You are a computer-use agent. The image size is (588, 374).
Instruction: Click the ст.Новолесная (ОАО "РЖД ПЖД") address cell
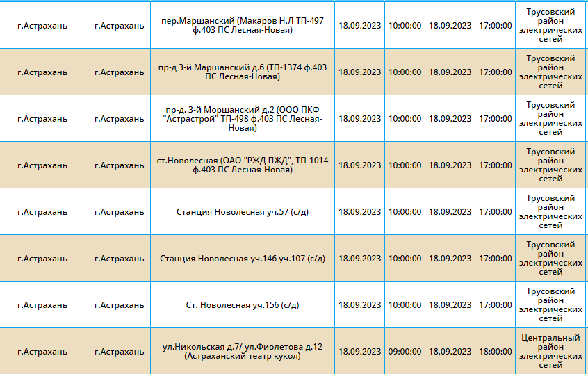[x=243, y=165]
